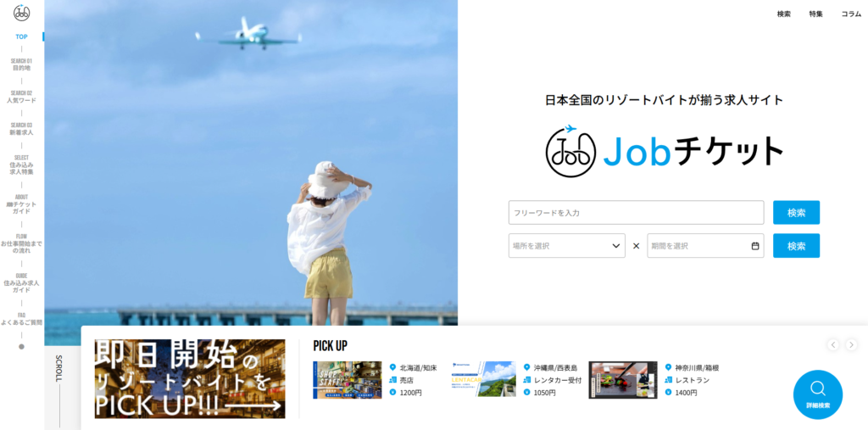Image resolution: width=868 pixels, height=430 pixels.
Task: Click 検索 button next to free word field
Action: (796, 212)
